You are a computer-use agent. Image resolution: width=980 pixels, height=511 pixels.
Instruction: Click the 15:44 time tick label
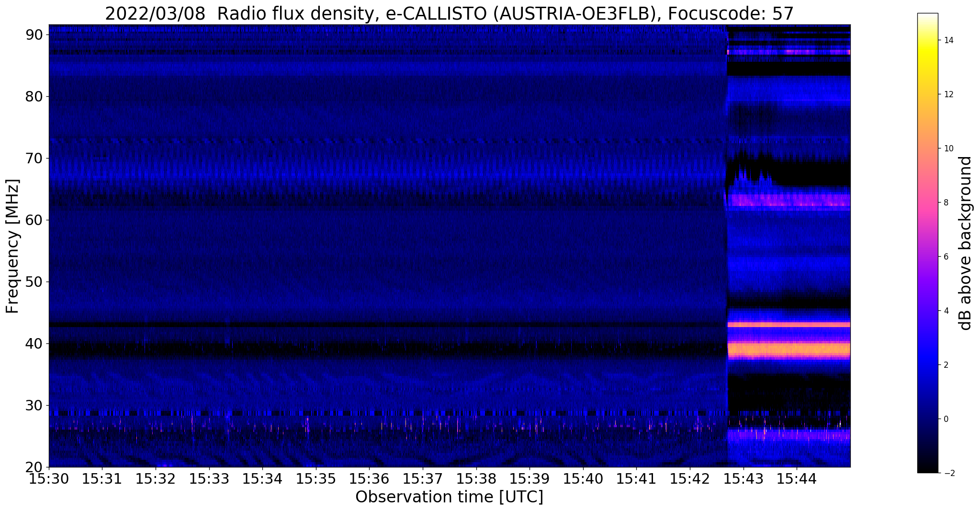point(797,479)
